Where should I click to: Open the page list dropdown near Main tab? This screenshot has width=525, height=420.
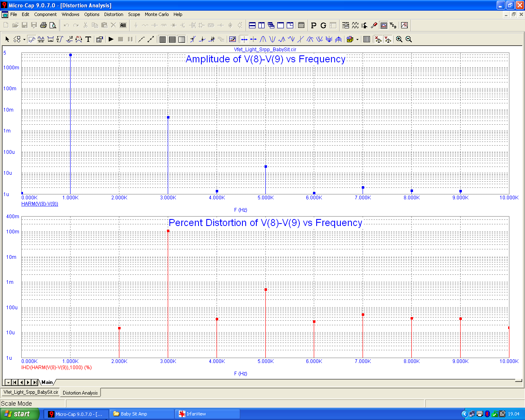click(x=8, y=382)
